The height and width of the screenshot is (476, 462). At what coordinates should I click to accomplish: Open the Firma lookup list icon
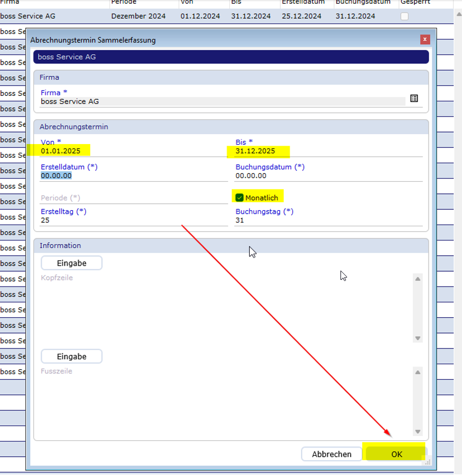click(x=414, y=99)
